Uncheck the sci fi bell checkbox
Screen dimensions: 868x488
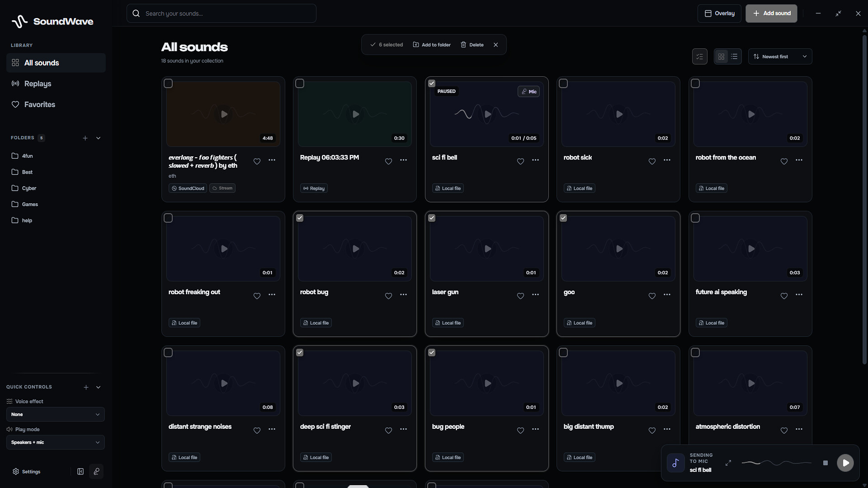432,83
